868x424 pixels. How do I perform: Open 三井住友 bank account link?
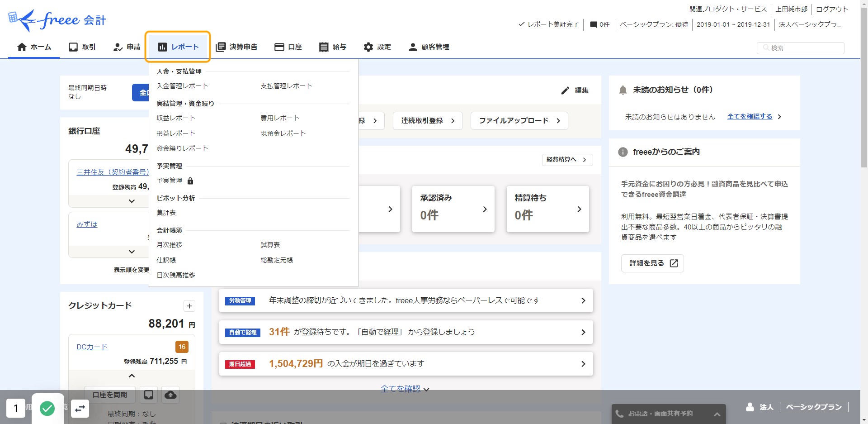pos(112,172)
